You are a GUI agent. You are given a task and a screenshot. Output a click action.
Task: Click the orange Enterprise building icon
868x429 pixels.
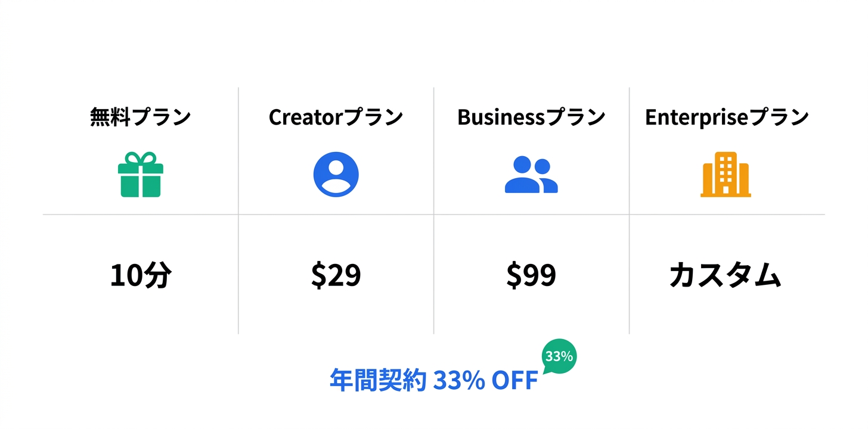point(726,175)
